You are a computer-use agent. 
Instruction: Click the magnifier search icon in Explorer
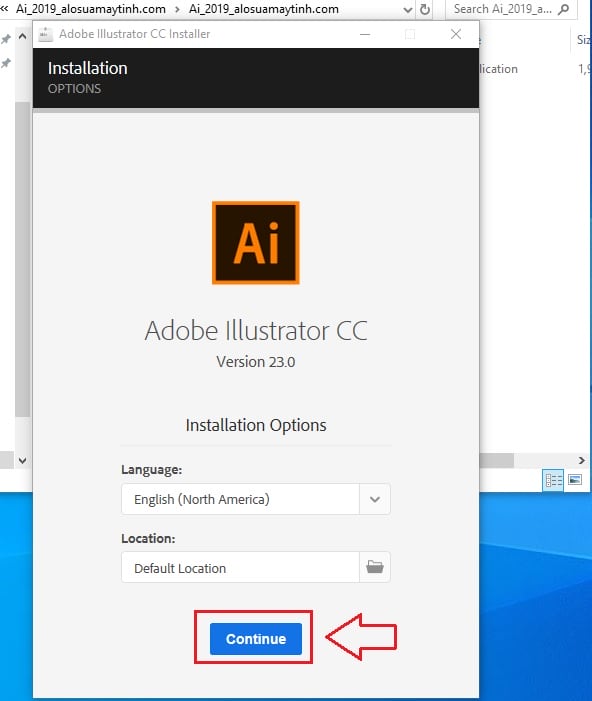click(564, 9)
